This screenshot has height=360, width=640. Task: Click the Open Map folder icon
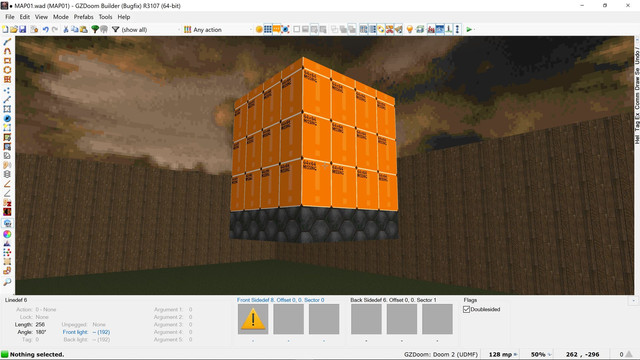click(14, 29)
